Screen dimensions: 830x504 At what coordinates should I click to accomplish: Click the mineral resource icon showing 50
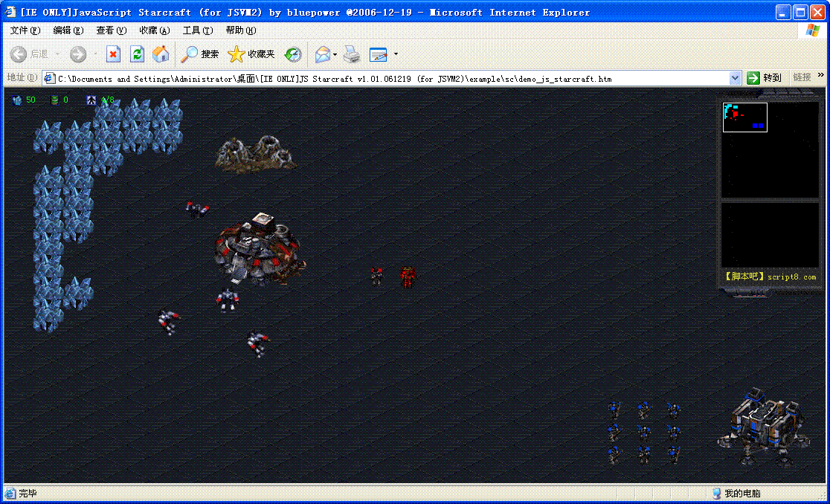pyautogui.click(x=17, y=100)
